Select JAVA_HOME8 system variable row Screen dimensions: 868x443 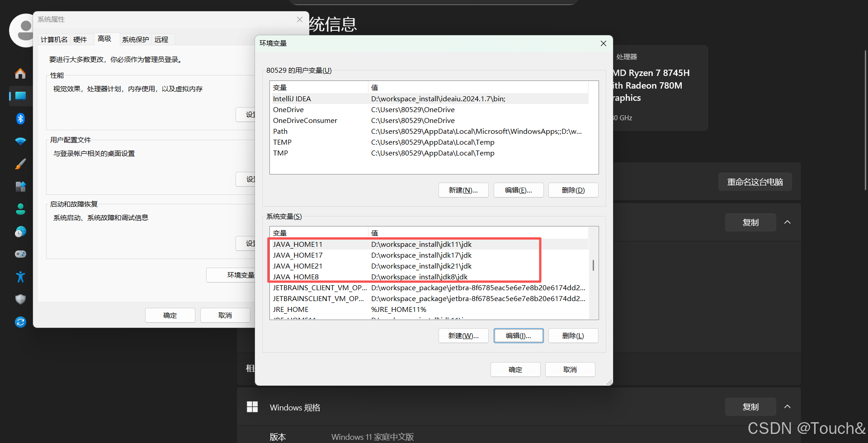(x=429, y=277)
